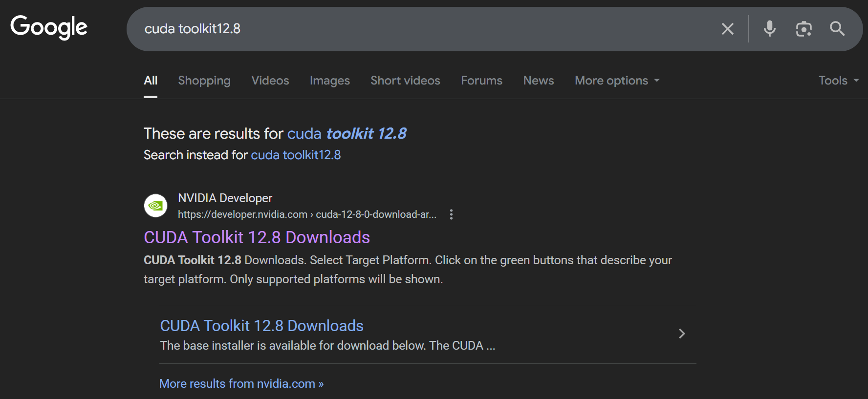
Task: Switch to the Videos tab
Action: tap(270, 81)
